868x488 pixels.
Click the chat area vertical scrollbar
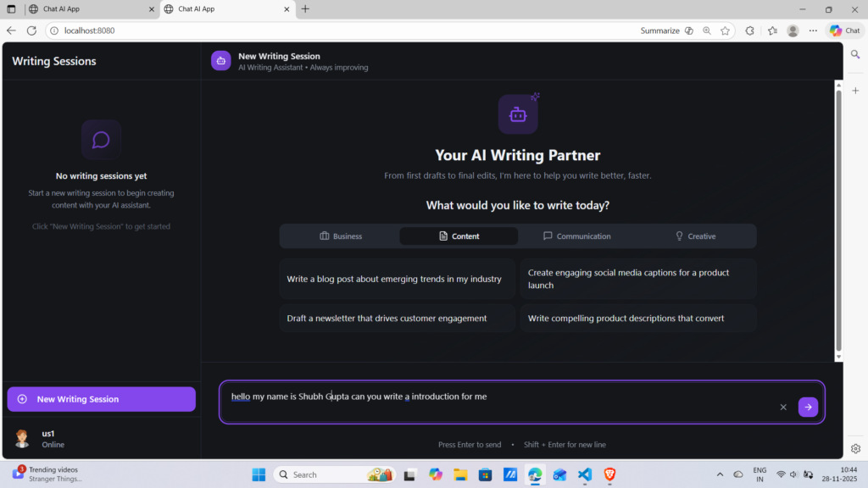coord(838,220)
